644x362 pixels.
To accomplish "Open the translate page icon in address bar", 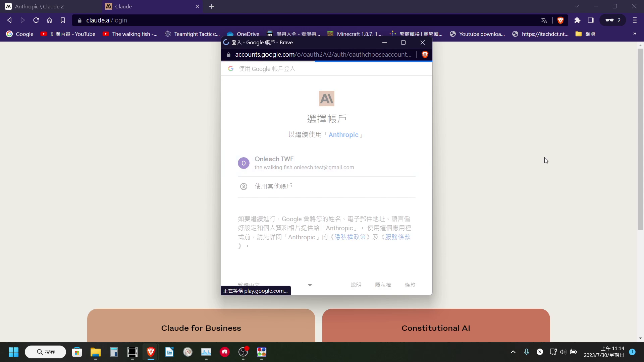I will 544,20.
